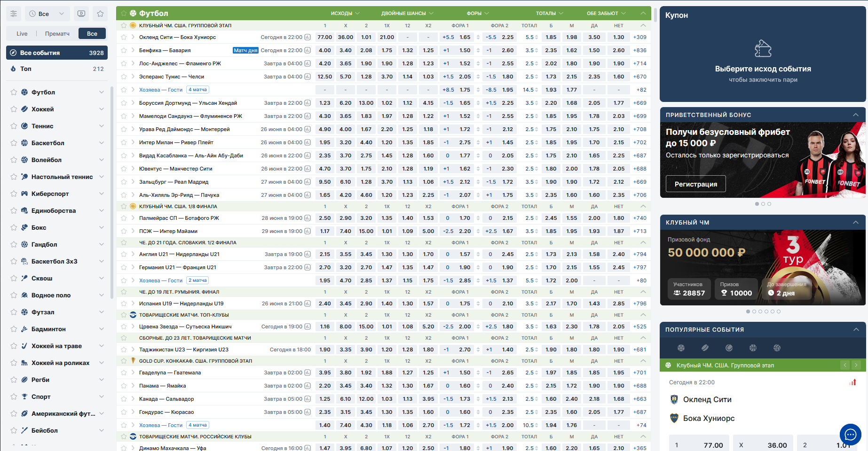Viewport: 868px width, 451px height.
Task: Expand Ювентус — Манчестер Сити match details
Action: 133,169
